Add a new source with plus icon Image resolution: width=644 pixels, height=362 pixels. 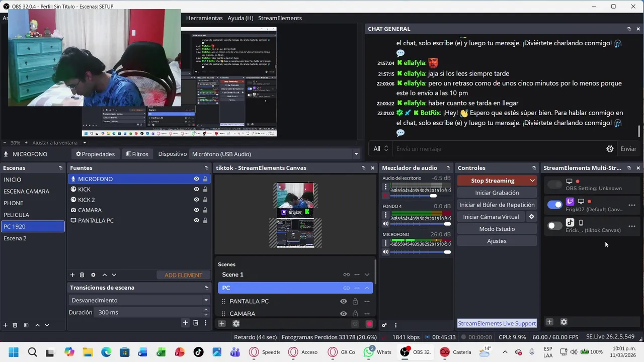[72, 275]
